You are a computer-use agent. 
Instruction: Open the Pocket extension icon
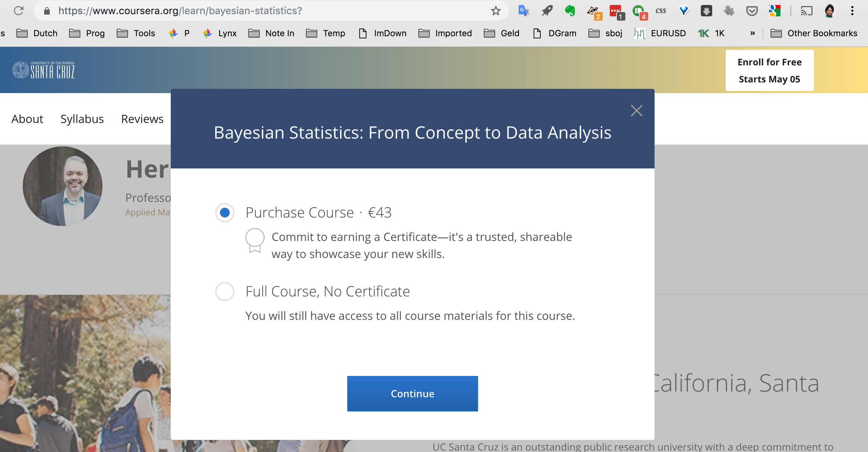[x=752, y=11]
